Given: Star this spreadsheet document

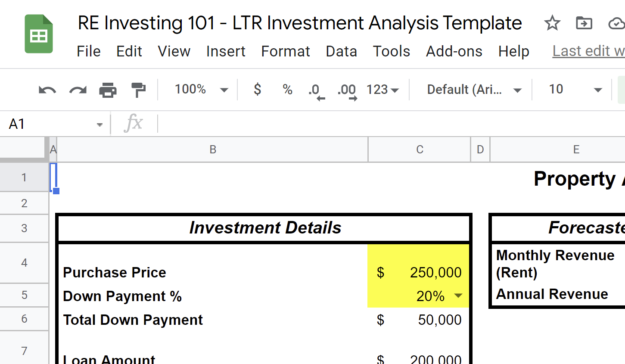Looking at the screenshot, I should (x=552, y=23).
